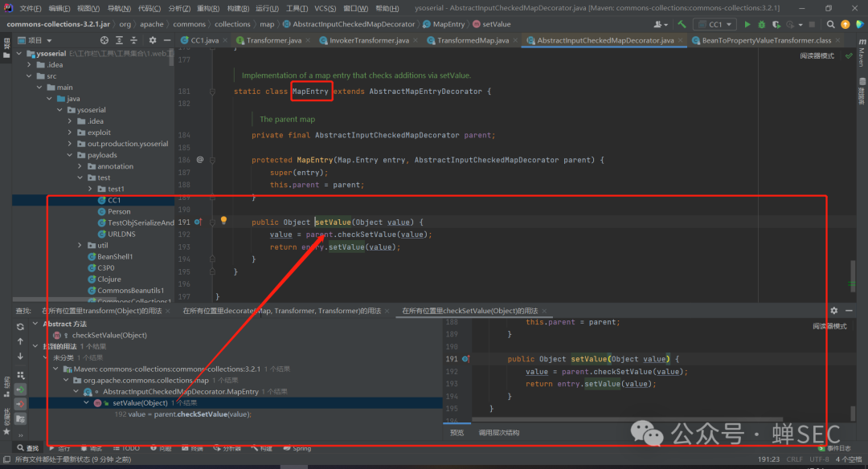This screenshot has height=469, width=868.
Task: Open the 重构(R) menu
Action: (208, 8)
